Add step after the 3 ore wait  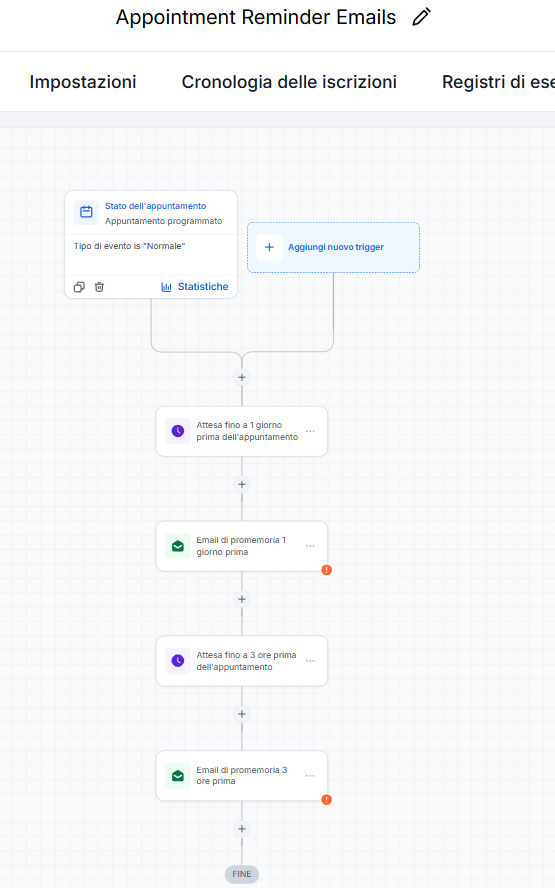(x=242, y=714)
